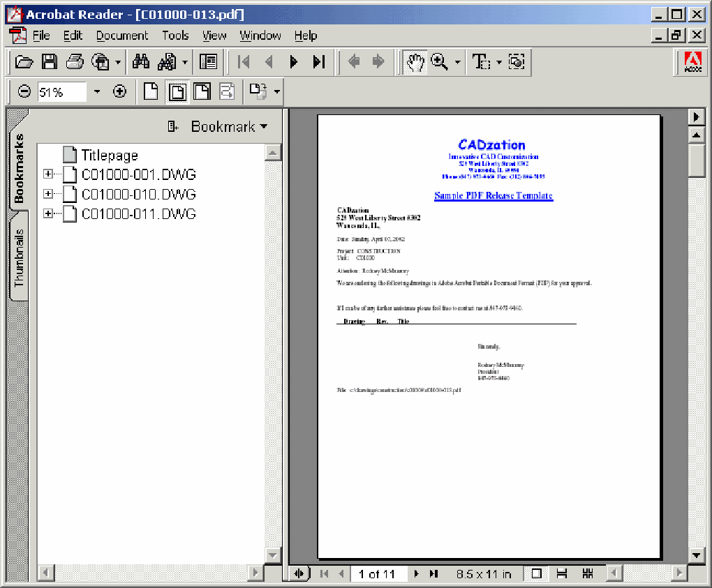Screen dimensions: 712x588
Task: Click the Open file folder icon
Action: coord(24,61)
